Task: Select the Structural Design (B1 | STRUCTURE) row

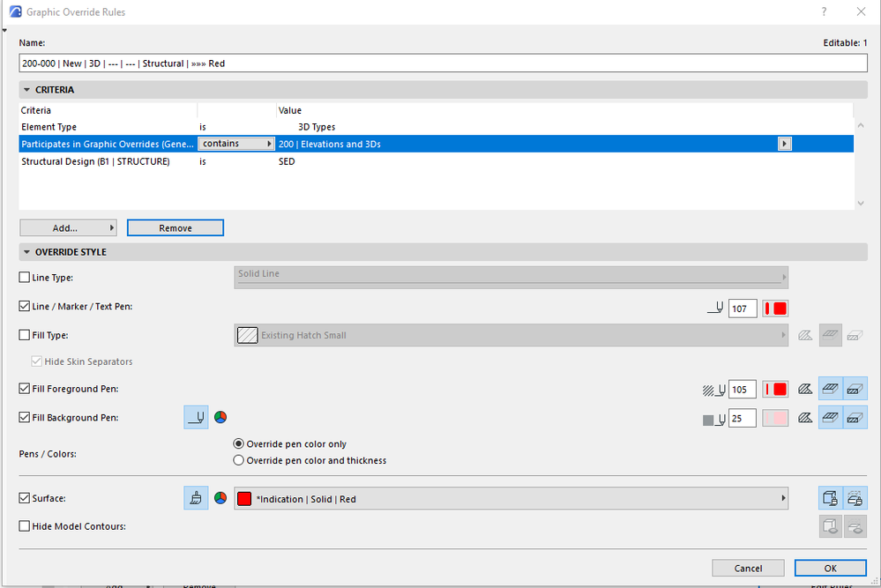Action: 436,161
